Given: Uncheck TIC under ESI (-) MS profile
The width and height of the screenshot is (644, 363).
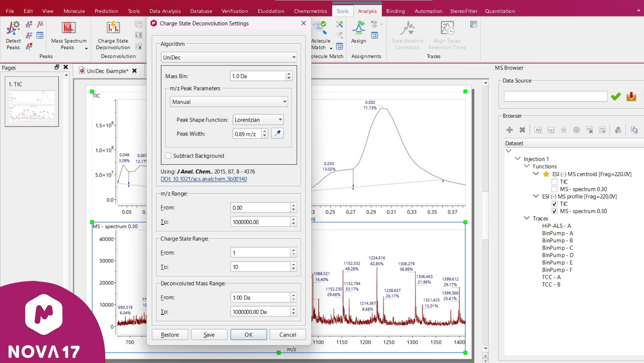Looking at the screenshot, I should pyautogui.click(x=554, y=204).
